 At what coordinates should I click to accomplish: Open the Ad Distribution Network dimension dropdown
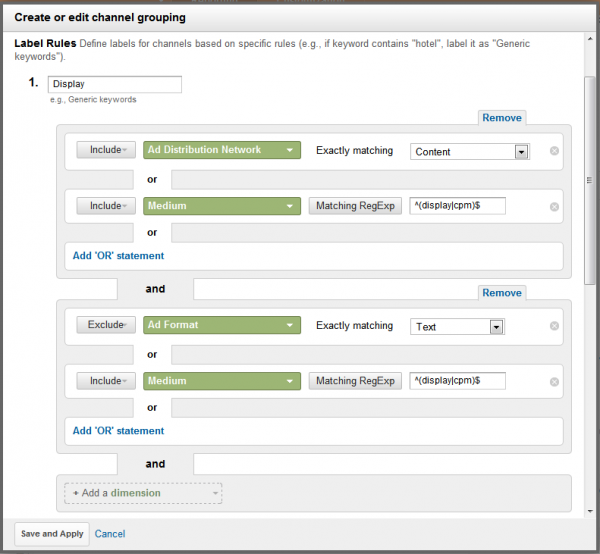[222, 151]
